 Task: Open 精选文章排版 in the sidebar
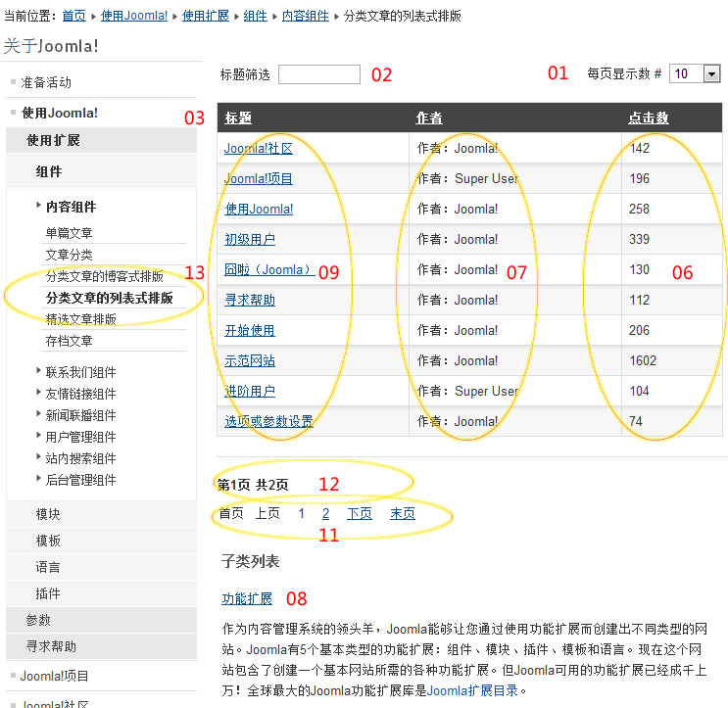click(x=80, y=319)
